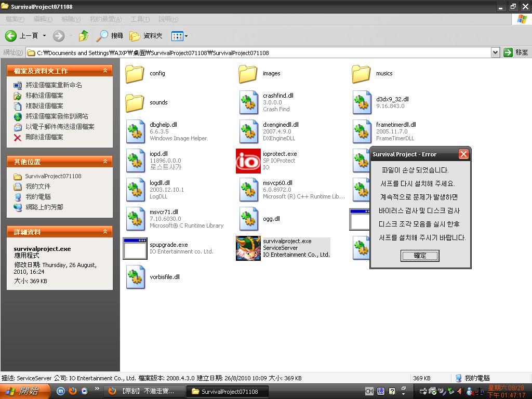Select the msvcp60.dll file
Image resolution: width=532 pixels, height=399 pixels.
(292, 189)
